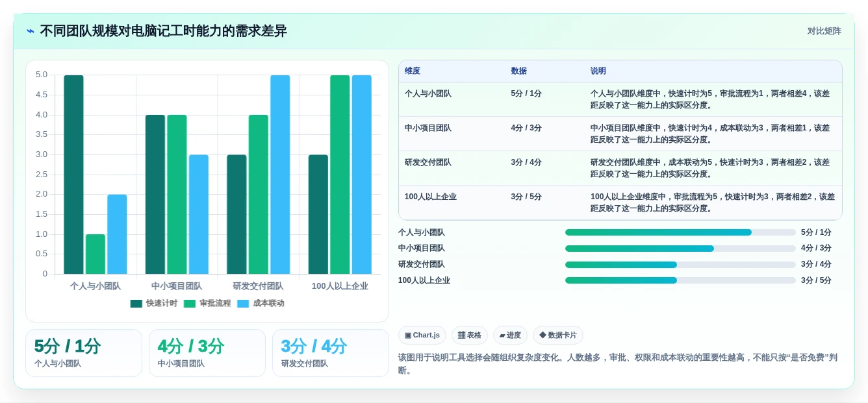Click the dark green 快速计时 legend swatch
Screen dimensions: 868x403
(136, 304)
